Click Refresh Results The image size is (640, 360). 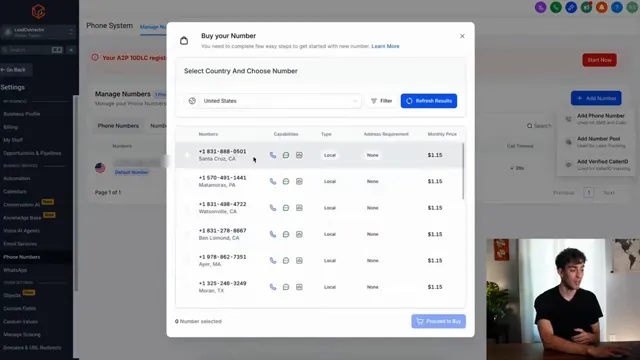click(x=429, y=101)
